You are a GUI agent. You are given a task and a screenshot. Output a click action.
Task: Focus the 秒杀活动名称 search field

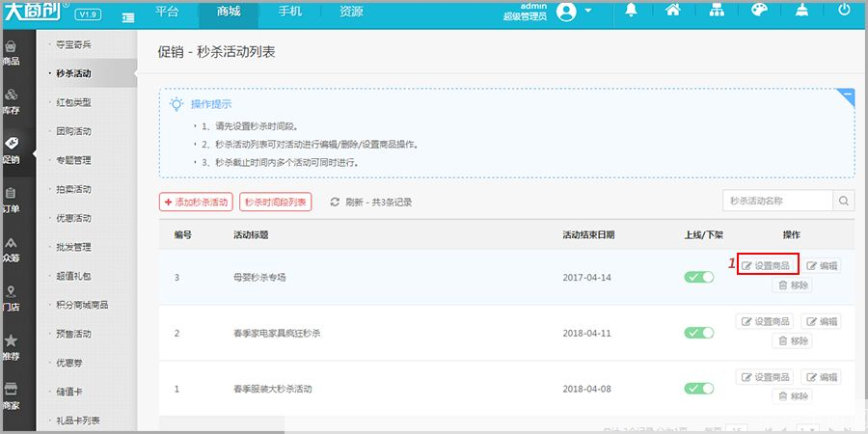pyautogui.click(x=777, y=201)
